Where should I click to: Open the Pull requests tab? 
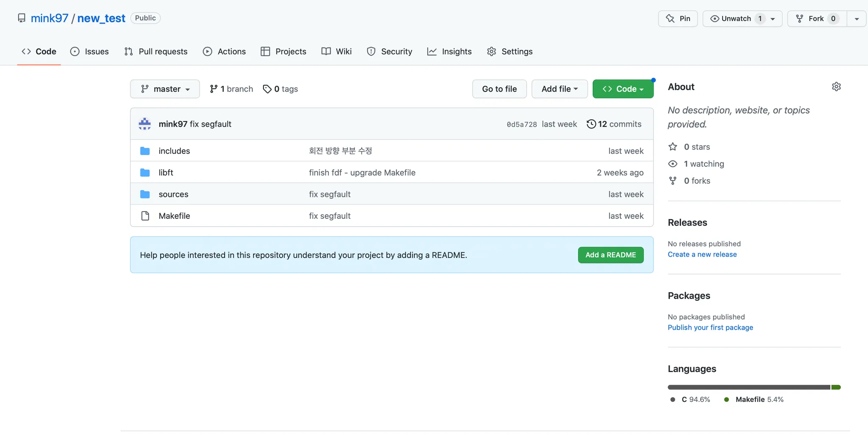pyautogui.click(x=156, y=51)
